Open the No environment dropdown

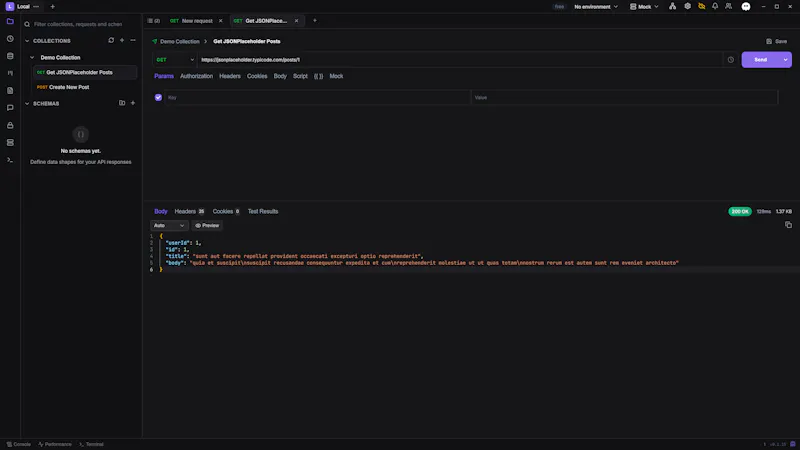(x=596, y=7)
